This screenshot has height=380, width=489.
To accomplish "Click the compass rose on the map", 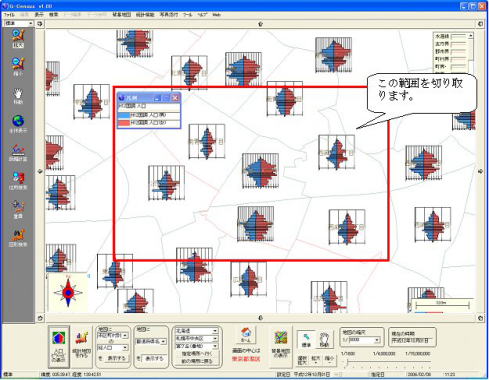I will [68, 293].
